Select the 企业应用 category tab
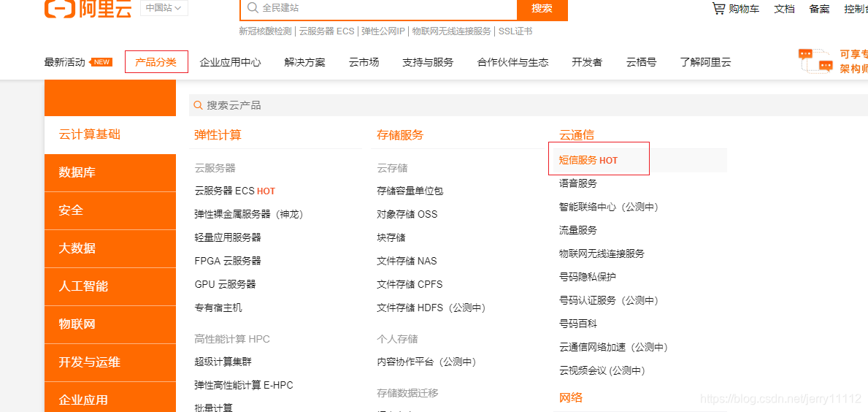 [x=110, y=397]
